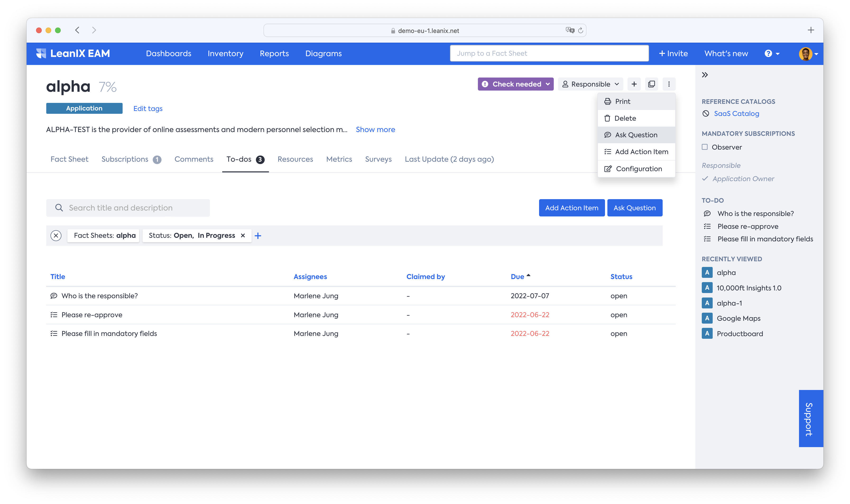Open Configuration from the menu
This screenshot has width=850, height=504.
(636, 169)
